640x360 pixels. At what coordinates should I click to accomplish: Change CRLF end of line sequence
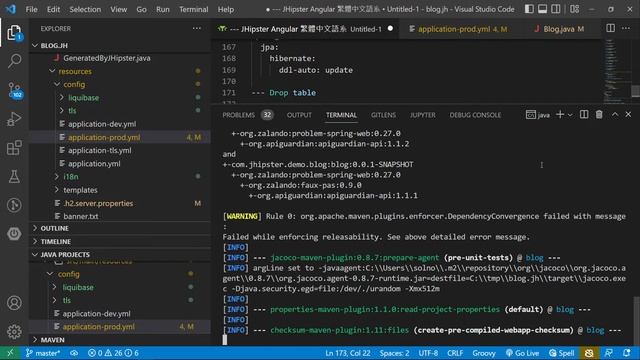point(455,353)
